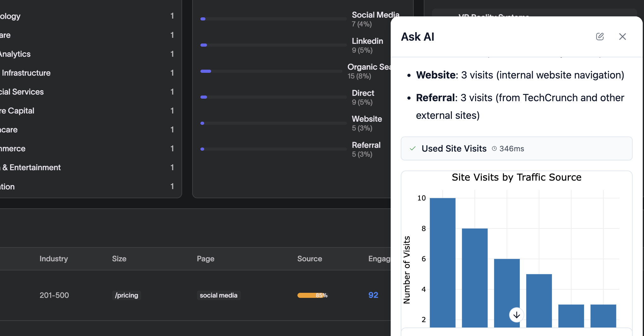644x336 pixels.
Task: Click the Website traffic source label
Action: pyautogui.click(x=367, y=119)
